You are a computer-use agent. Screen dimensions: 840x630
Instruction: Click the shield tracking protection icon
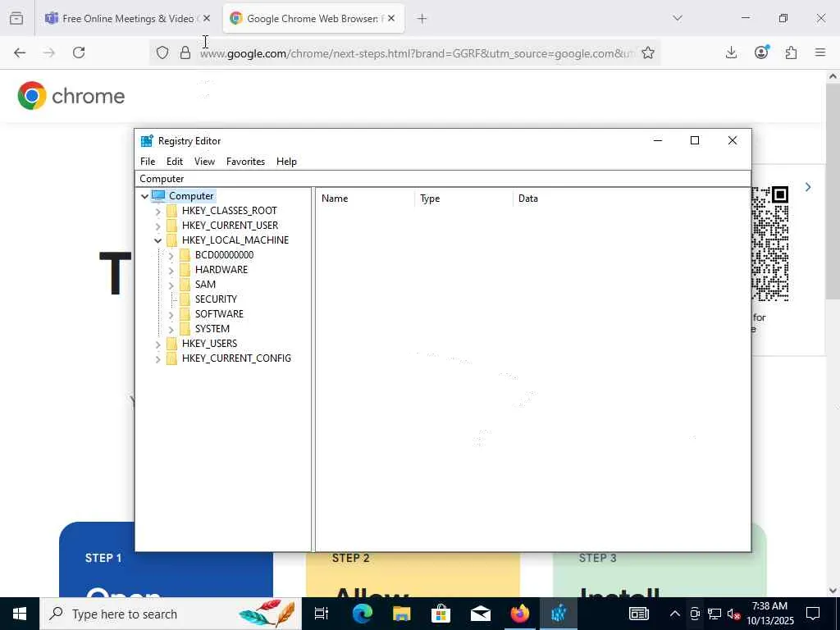(162, 52)
